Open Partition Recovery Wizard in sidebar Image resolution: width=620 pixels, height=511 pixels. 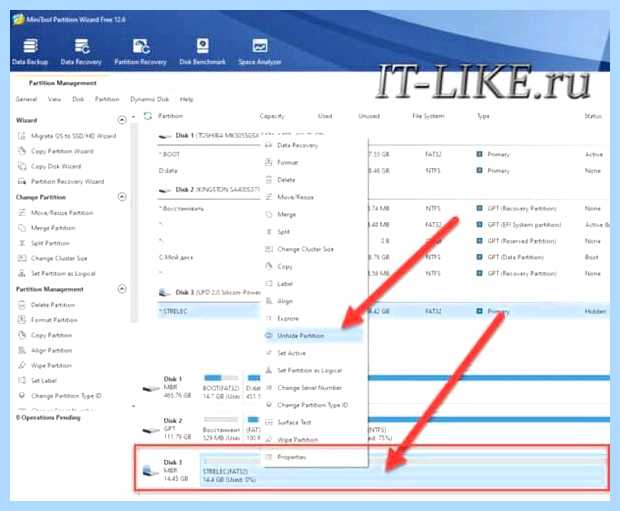pos(61,182)
